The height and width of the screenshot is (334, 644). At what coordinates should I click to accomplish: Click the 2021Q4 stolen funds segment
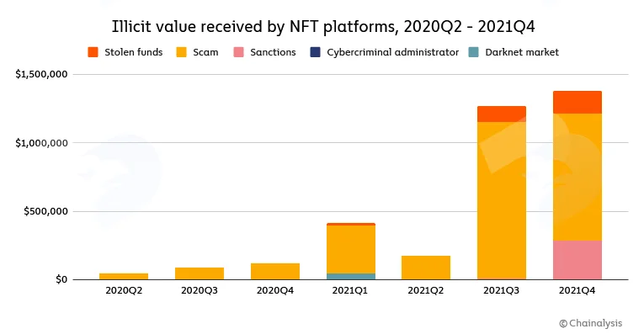[x=577, y=102]
